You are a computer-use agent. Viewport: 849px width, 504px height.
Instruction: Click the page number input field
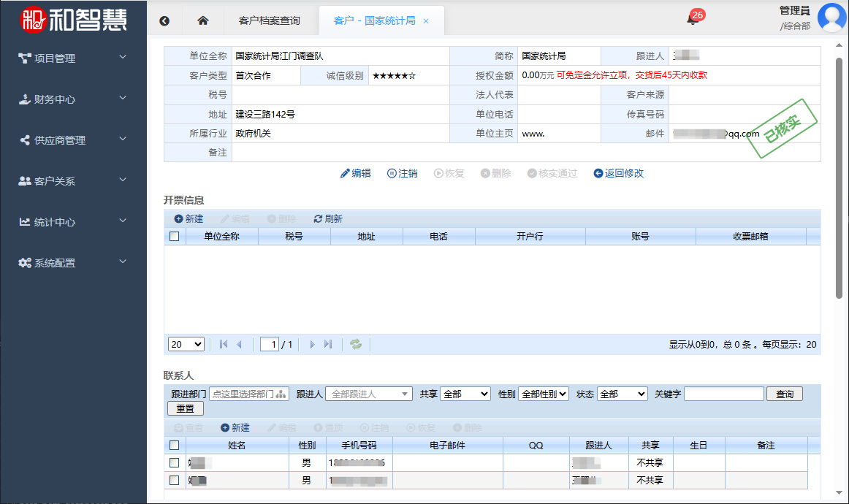269,344
